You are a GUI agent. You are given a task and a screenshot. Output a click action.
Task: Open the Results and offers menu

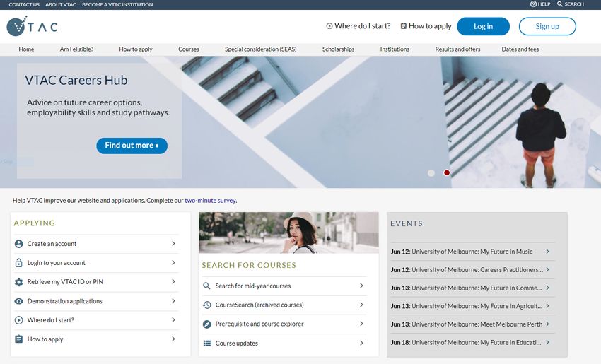coord(457,49)
